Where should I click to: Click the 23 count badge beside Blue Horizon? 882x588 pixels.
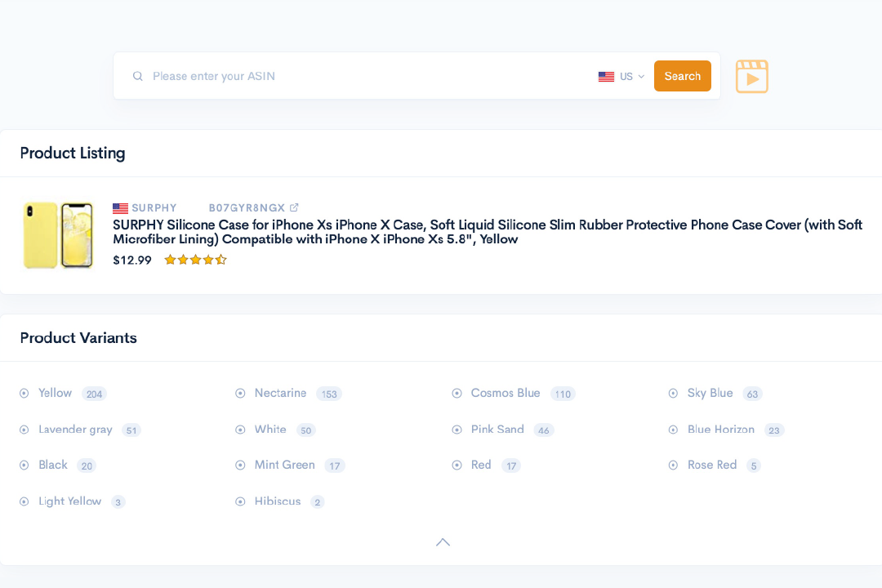point(774,430)
